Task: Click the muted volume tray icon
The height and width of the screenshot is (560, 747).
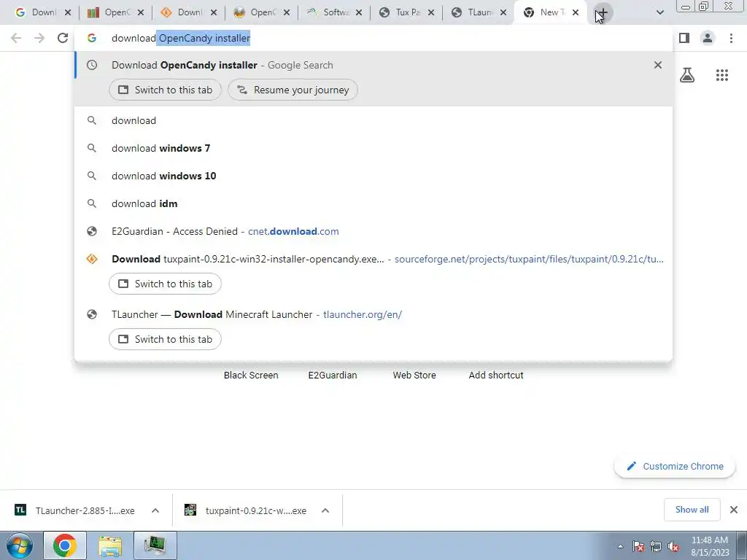Action: click(x=673, y=546)
